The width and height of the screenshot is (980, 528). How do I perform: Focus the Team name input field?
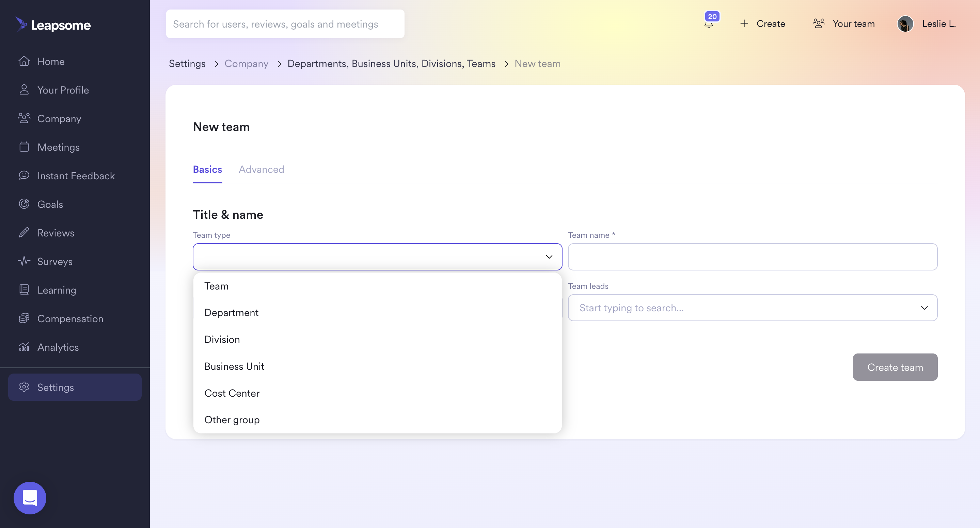tap(752, 257)
